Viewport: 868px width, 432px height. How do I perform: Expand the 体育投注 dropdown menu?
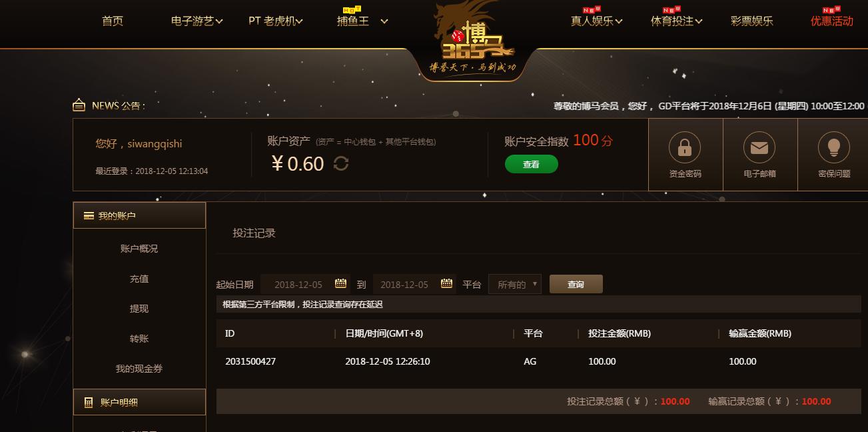click(676, 21)
